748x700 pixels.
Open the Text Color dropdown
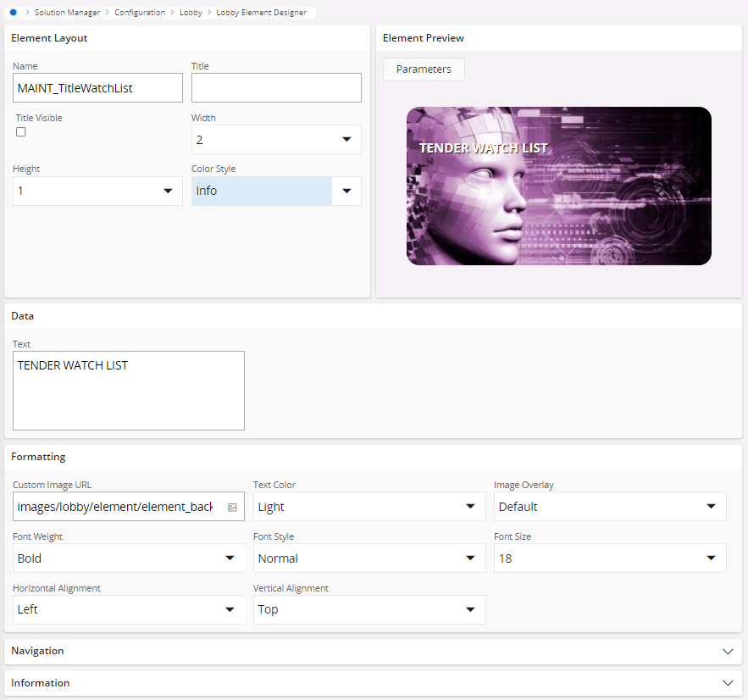(368, 507)
